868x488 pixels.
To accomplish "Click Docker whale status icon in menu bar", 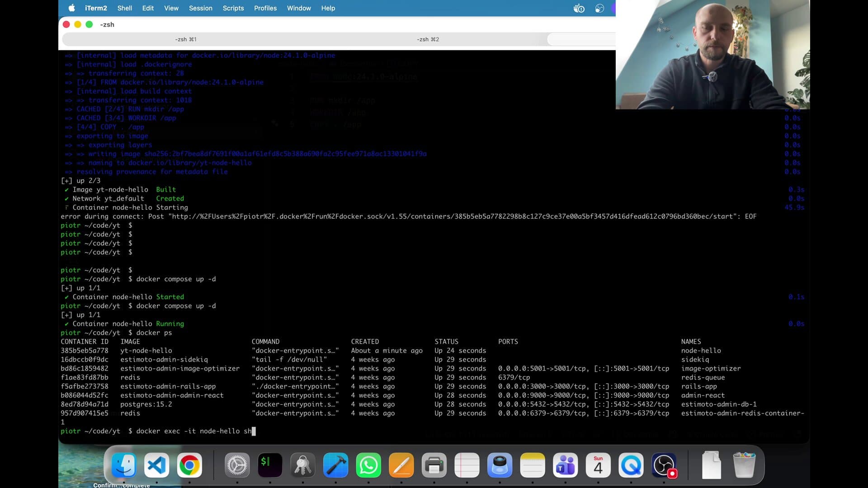I will pos(579,8).
